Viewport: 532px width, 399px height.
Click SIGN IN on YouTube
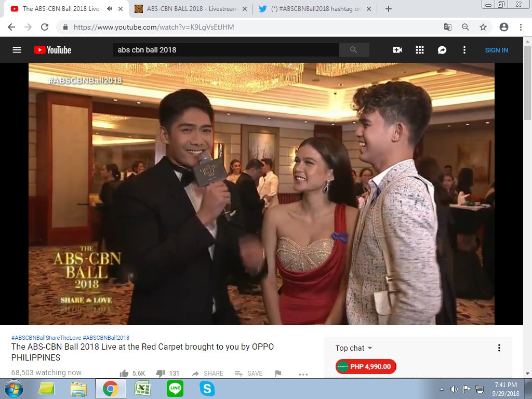tap(496, 50)
